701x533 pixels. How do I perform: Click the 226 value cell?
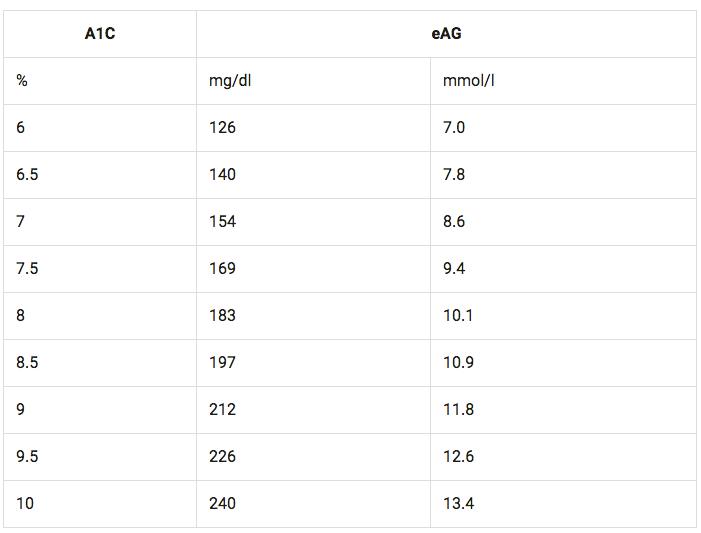point(222,457)
